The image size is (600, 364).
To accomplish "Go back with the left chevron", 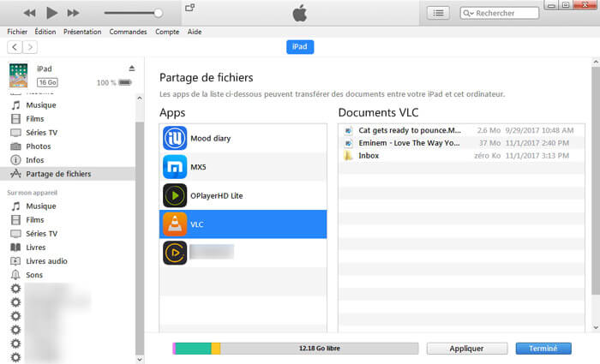I will coord(15,47).
